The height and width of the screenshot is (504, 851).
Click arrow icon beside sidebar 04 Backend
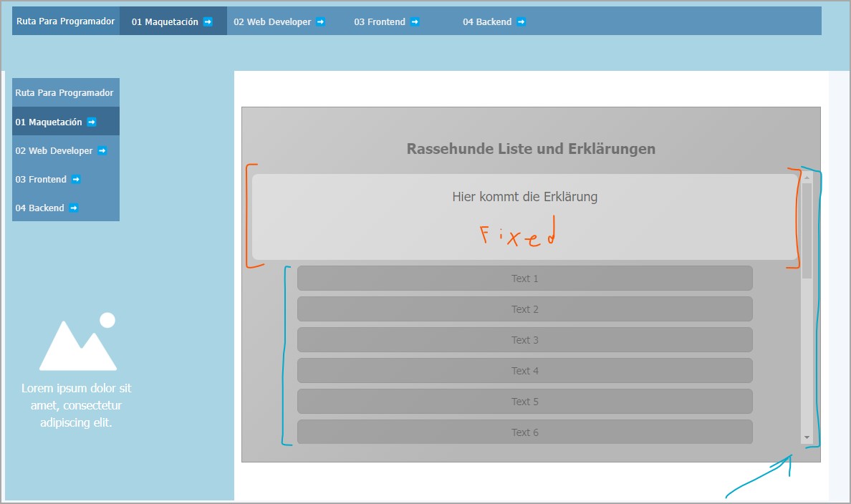[74, 208]
